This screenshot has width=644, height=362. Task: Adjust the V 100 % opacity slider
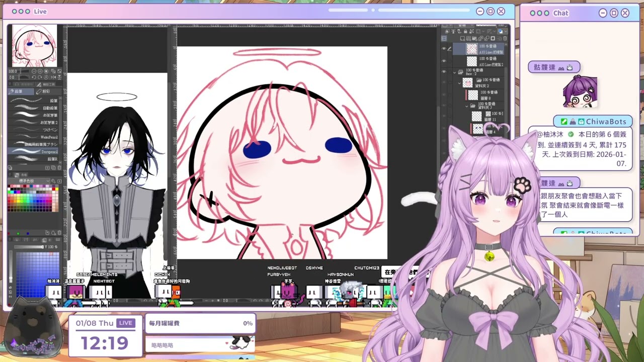coord(29,246)
